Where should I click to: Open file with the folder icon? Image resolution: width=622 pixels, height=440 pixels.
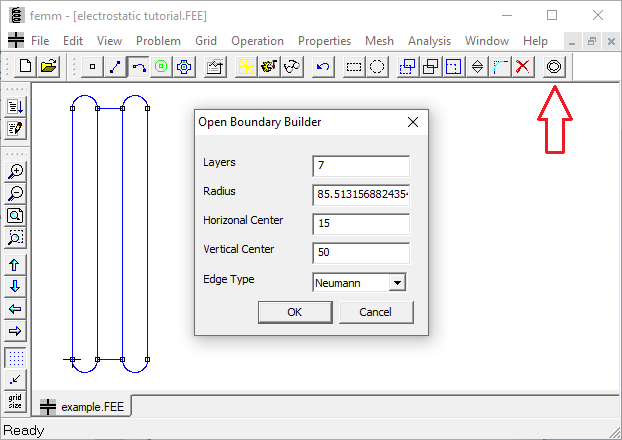coord(47,67)
